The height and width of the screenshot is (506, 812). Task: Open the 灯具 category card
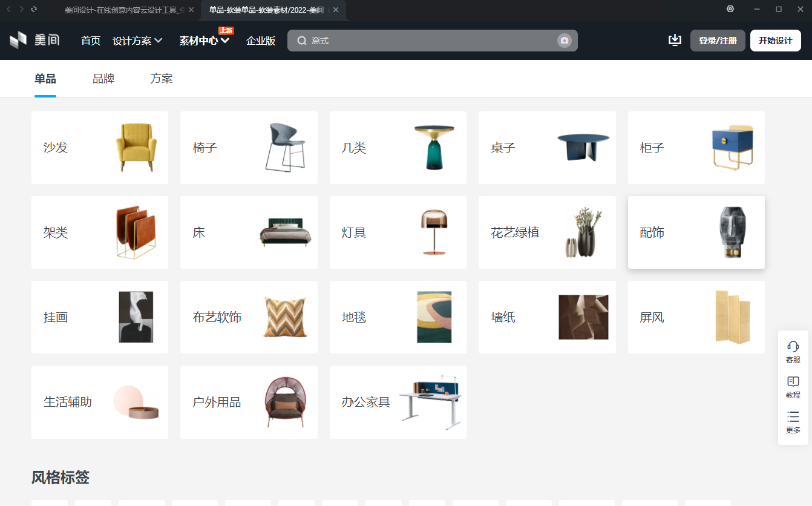click(398, 232)
